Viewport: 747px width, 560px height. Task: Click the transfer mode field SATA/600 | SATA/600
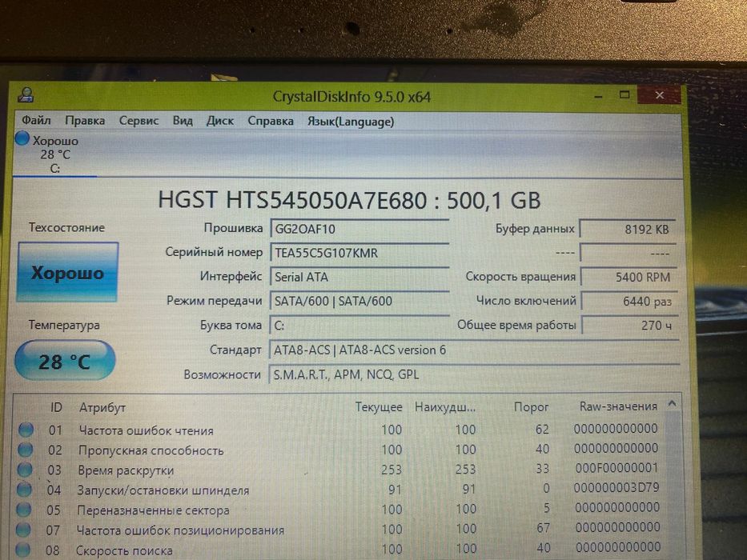pos(359,301)
